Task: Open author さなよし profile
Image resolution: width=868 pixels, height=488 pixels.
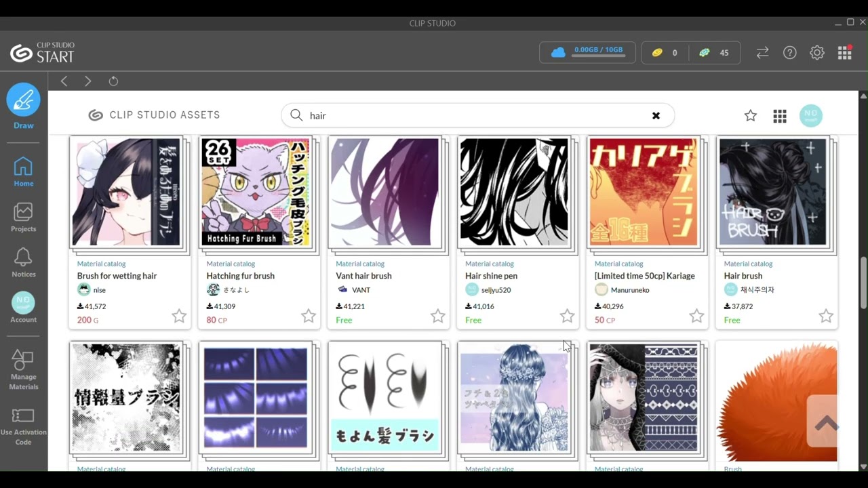Action: tap(228, 290)
